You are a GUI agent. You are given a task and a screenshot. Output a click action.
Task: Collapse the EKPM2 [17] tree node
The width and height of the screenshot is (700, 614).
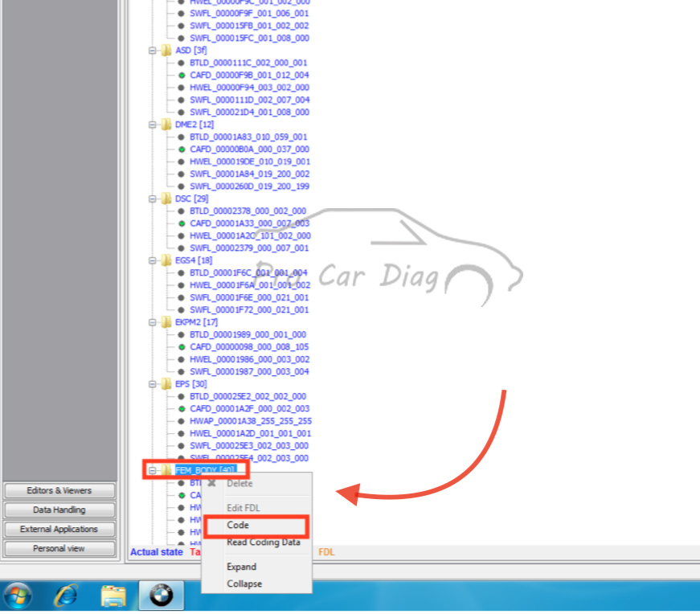coord(152,322)
